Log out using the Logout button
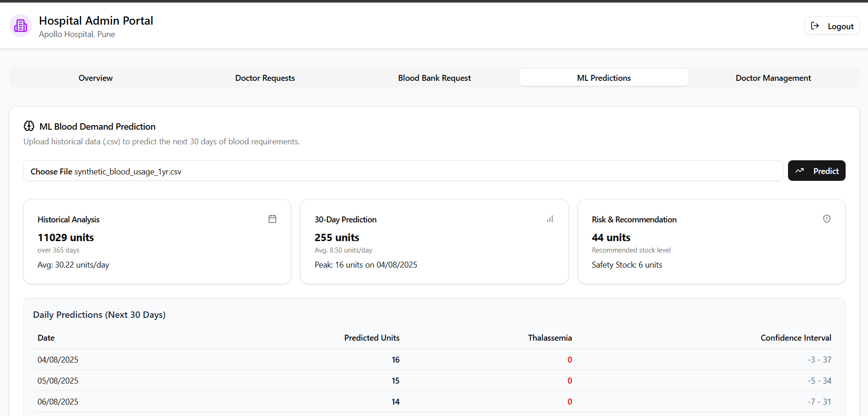This screenshot has width=868, height=416. coord(832,26)
